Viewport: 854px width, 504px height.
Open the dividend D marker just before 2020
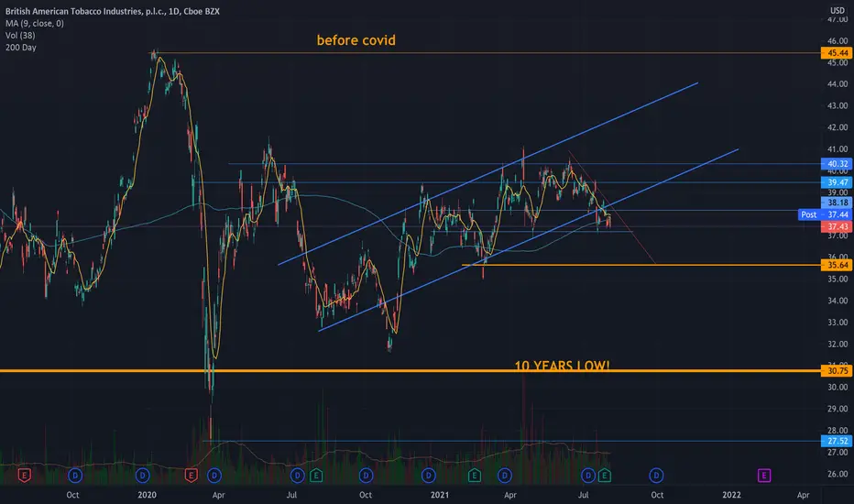coord(142,476)
